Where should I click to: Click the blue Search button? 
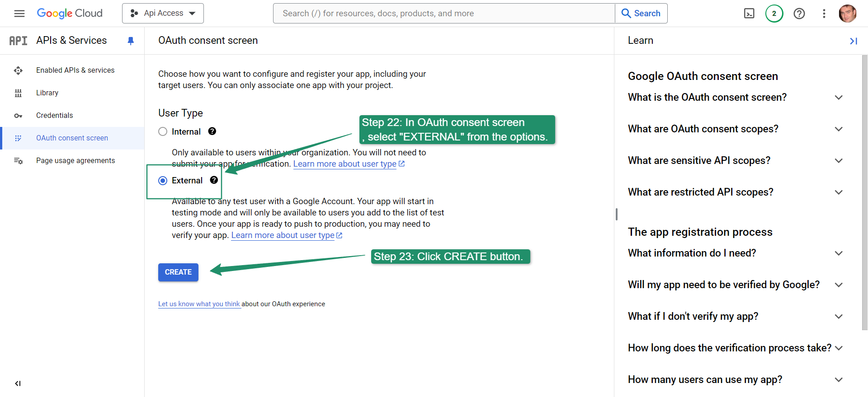coord(641,14)
